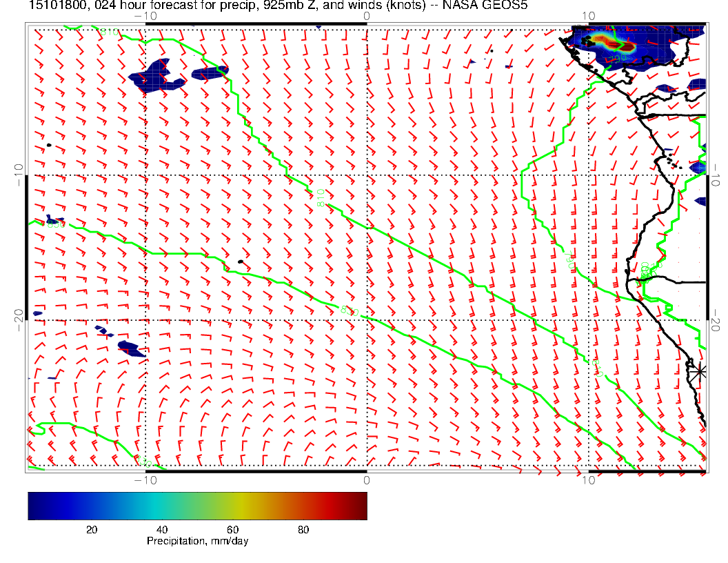
Task: Click the small blue precipitation patch near bottom left
Action: pos(130,348)
